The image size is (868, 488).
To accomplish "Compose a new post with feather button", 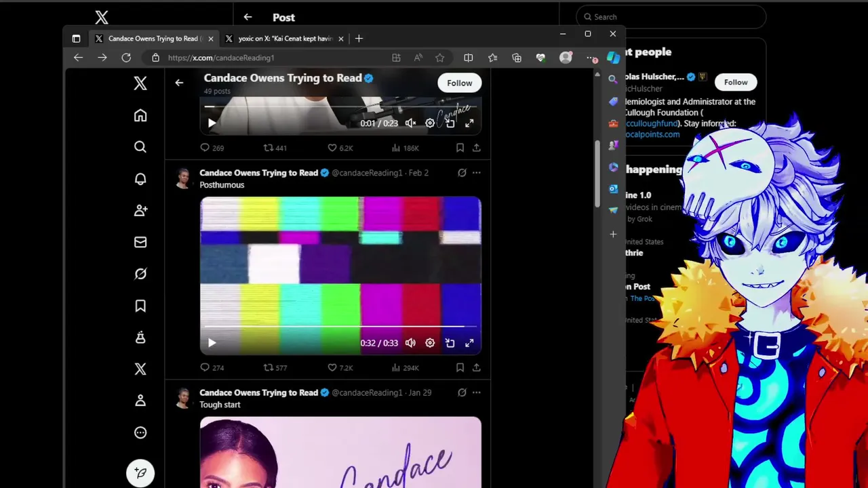I will [140, 472].
